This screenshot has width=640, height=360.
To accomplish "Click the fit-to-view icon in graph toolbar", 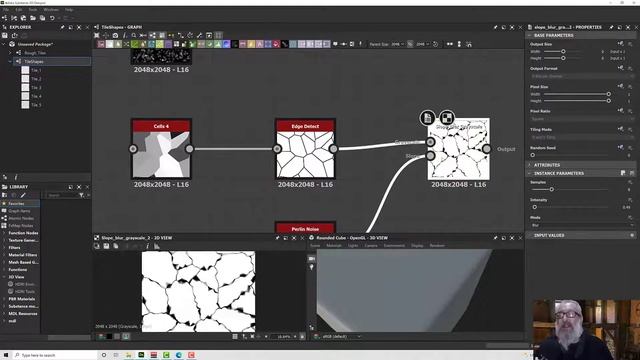I will point(97,36).
